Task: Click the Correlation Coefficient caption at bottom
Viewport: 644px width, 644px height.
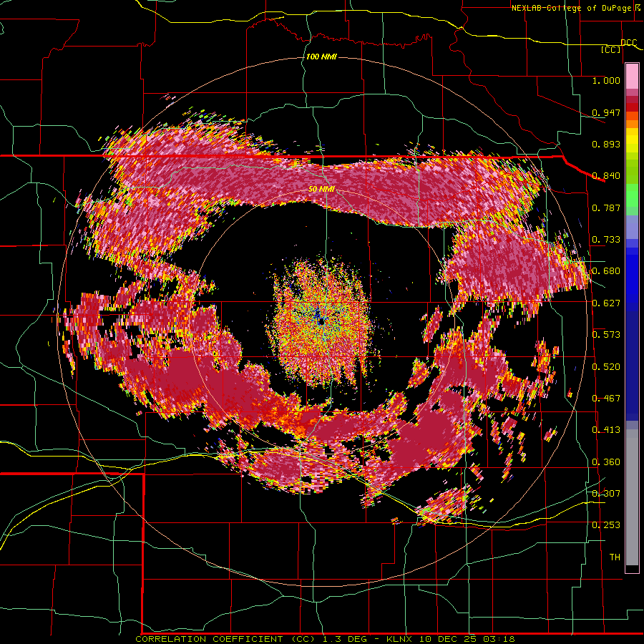Action: pyautogui.click(x=325, y=639)
